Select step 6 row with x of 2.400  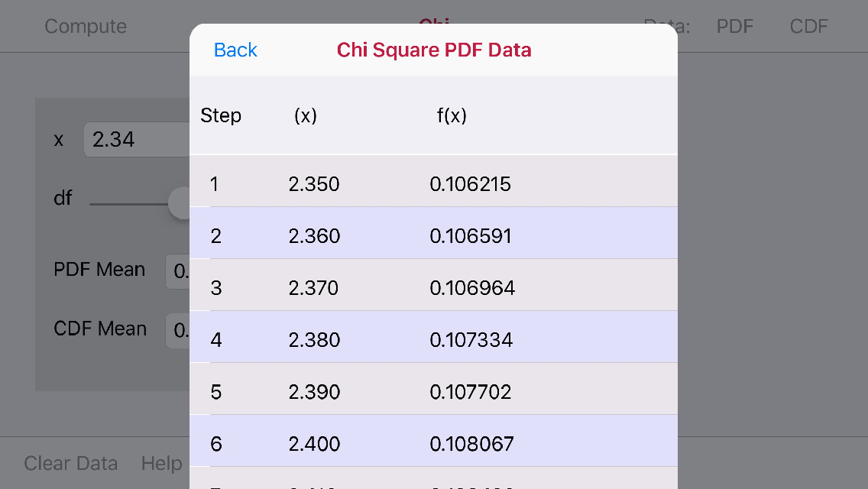(434, 443)
